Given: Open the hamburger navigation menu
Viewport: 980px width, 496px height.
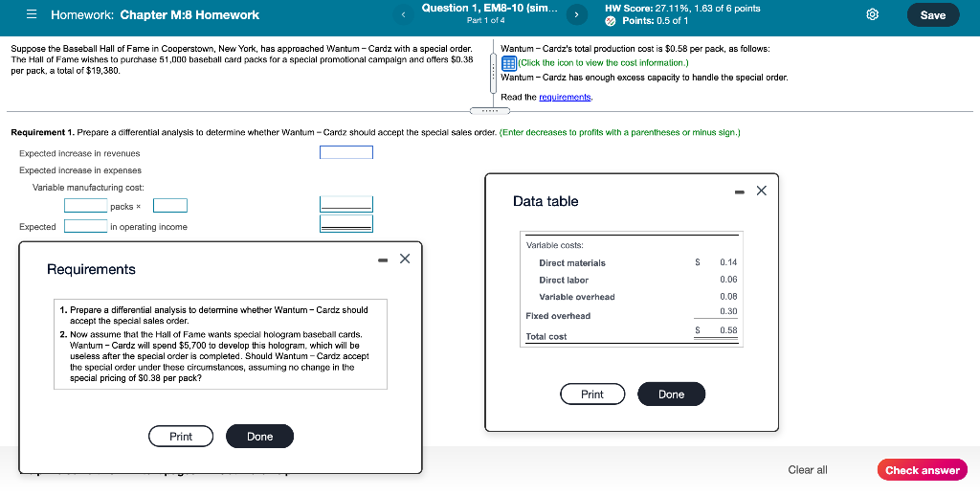Looking at the screenshot, I should pos(32,15).
